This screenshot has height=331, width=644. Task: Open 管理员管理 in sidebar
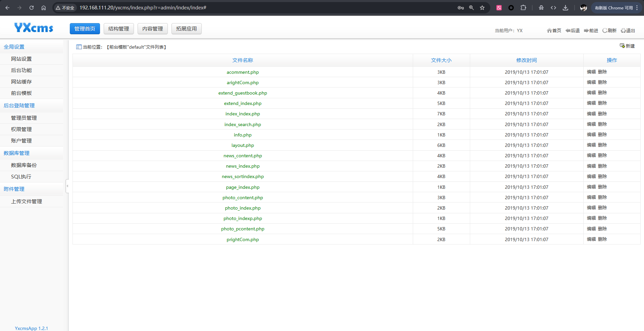[24, 118]
